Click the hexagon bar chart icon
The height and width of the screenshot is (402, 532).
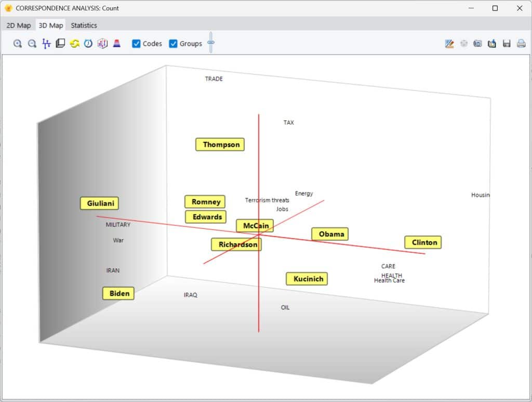(102, 44)
